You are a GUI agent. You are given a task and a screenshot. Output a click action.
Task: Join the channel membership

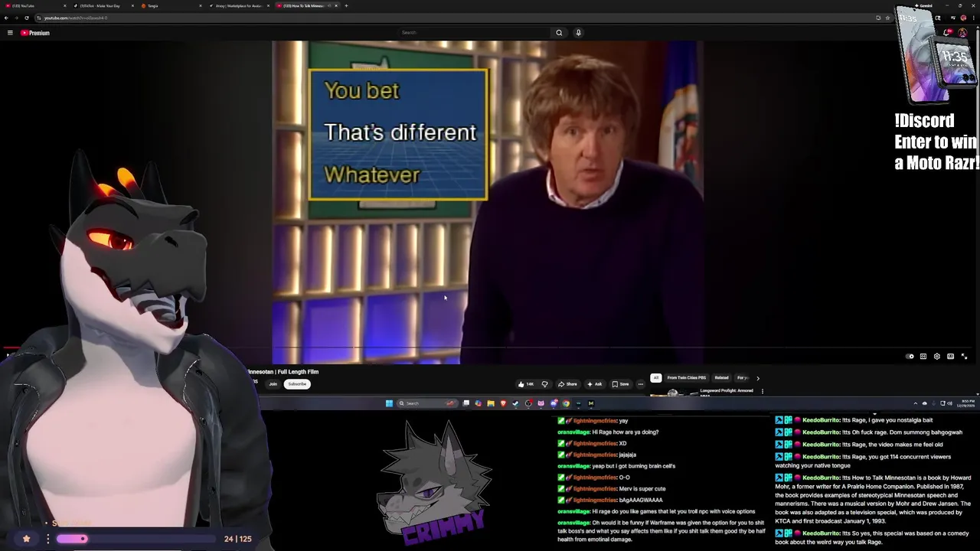tap(273, 384)
